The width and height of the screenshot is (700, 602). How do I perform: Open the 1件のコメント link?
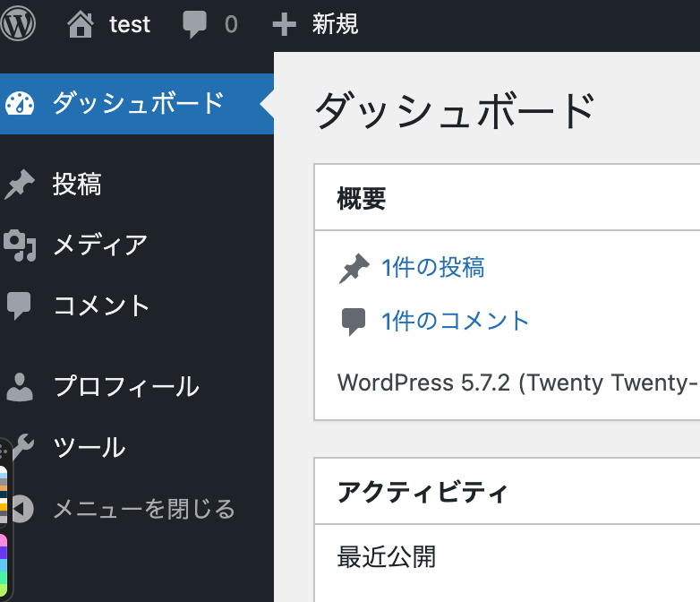455,322
